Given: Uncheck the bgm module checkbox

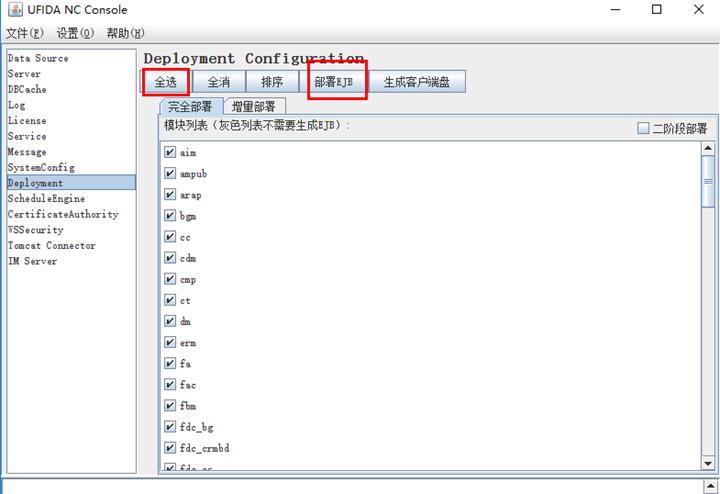Looking at the screenshot, I should 170,215.
